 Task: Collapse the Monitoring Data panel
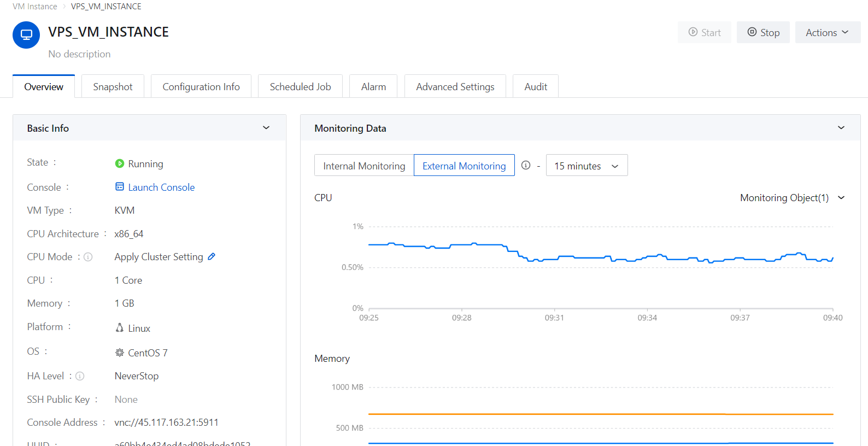[x=841, y=128]
